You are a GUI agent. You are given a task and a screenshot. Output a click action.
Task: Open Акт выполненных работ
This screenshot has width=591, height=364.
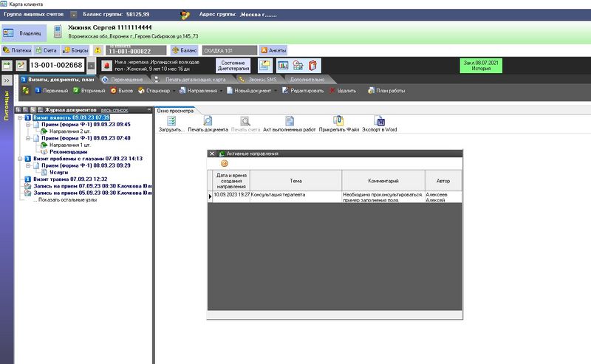[290, 121]
